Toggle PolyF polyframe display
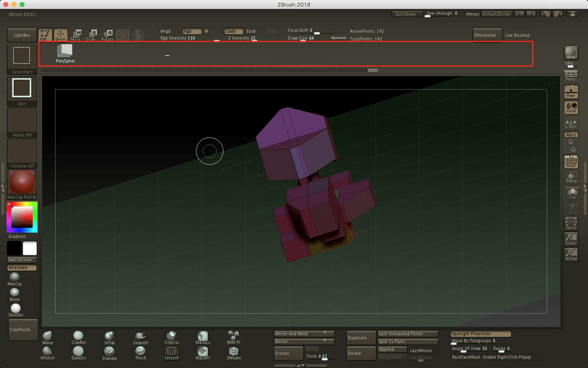 [x=571, y=162]
